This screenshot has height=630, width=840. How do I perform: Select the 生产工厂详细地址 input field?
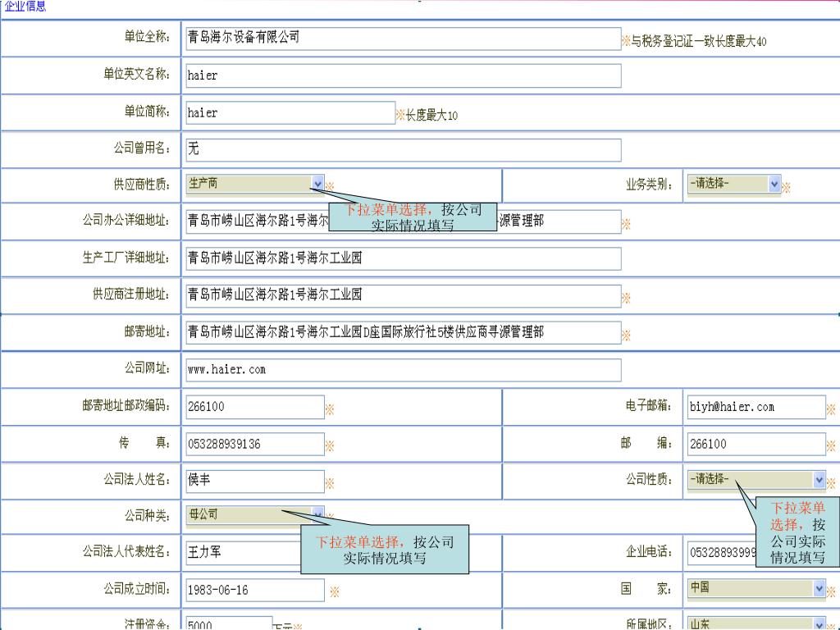pos(404,258)
